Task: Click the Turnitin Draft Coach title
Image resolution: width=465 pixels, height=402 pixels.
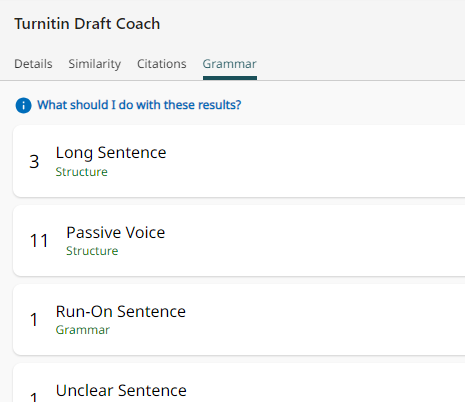Action: click(87, 24)
